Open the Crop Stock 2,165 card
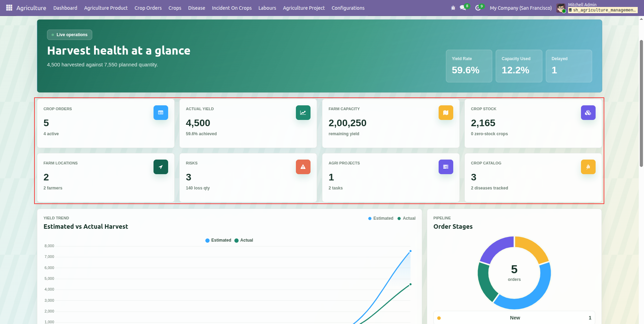The image size is (644, 324). click(x=533, y=123)
